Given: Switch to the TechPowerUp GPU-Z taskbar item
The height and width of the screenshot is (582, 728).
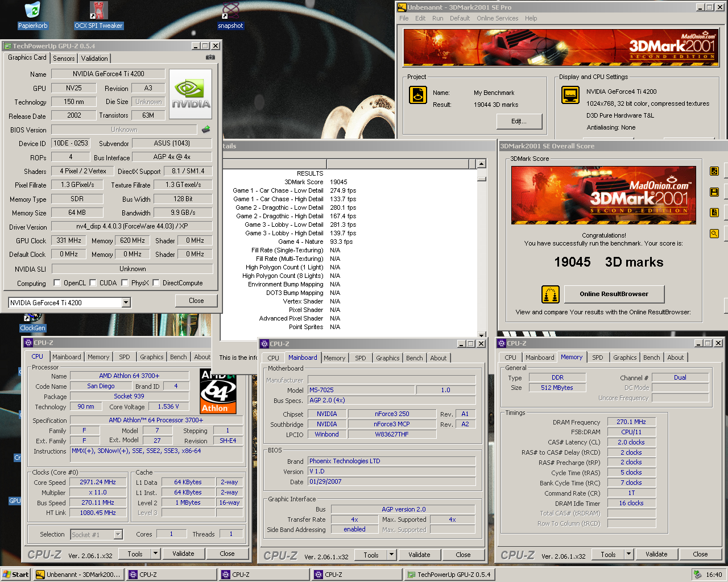Looking at the screenshot, I should pyautogui.click(x=449, y=575).
